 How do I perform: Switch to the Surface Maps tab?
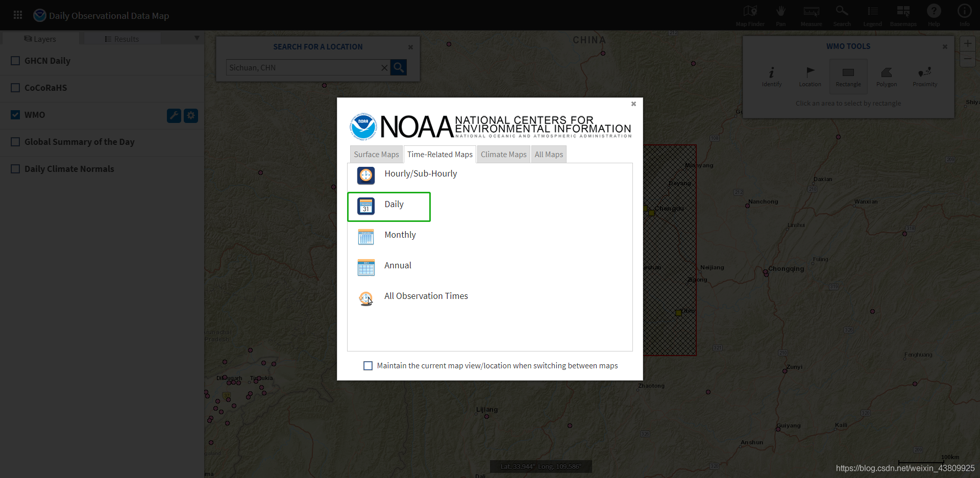click(376, 155)
